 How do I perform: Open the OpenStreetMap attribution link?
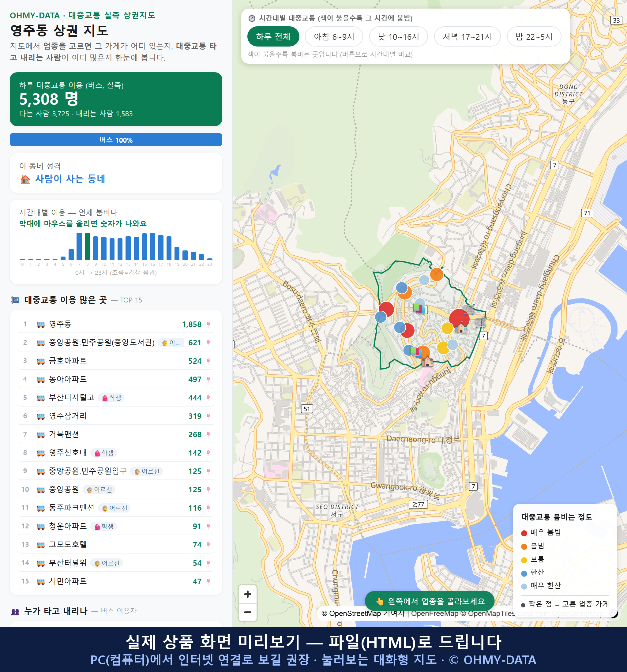point(351,614)
